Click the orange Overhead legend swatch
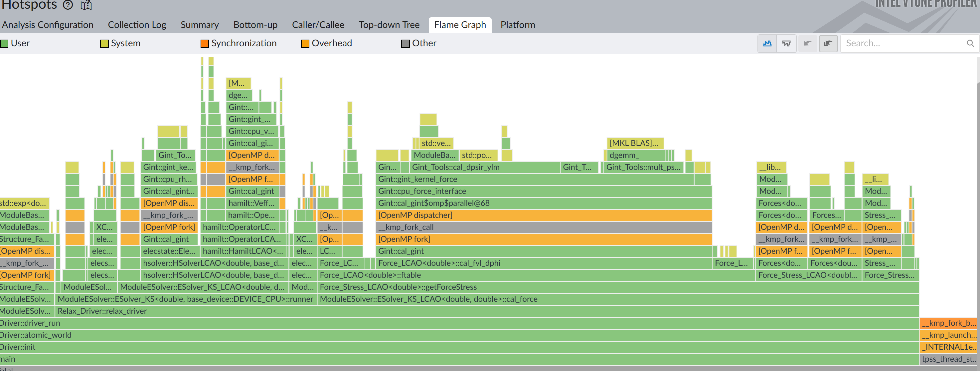Viewport: 980px width, 371px height. point(305,44)
